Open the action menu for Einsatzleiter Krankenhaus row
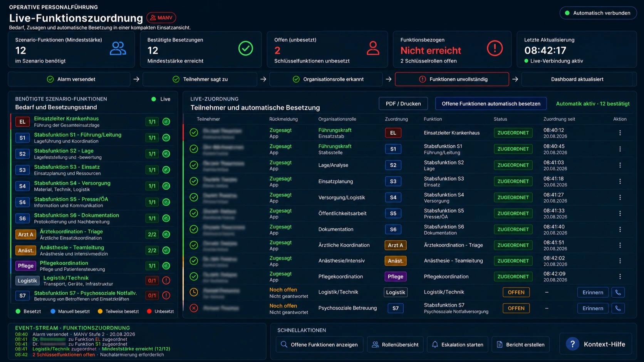The width and height of the screenshot is (644, 362). pos(620,133)
